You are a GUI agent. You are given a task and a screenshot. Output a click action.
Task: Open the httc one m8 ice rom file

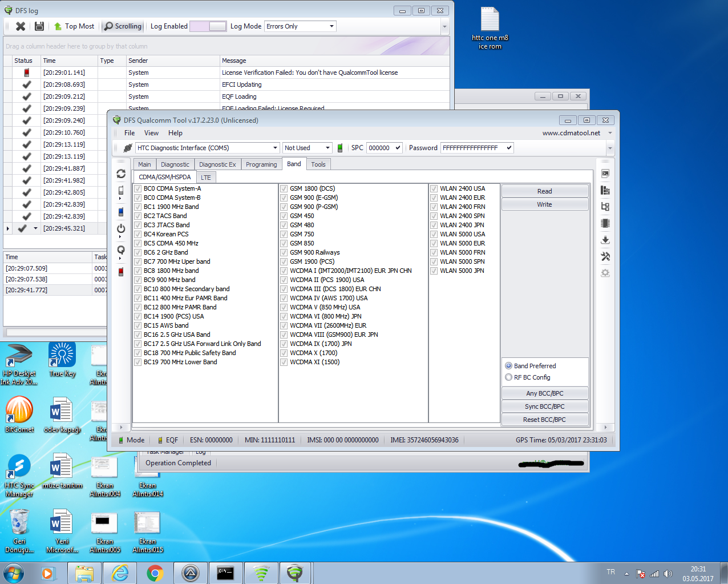pos(490,29)
